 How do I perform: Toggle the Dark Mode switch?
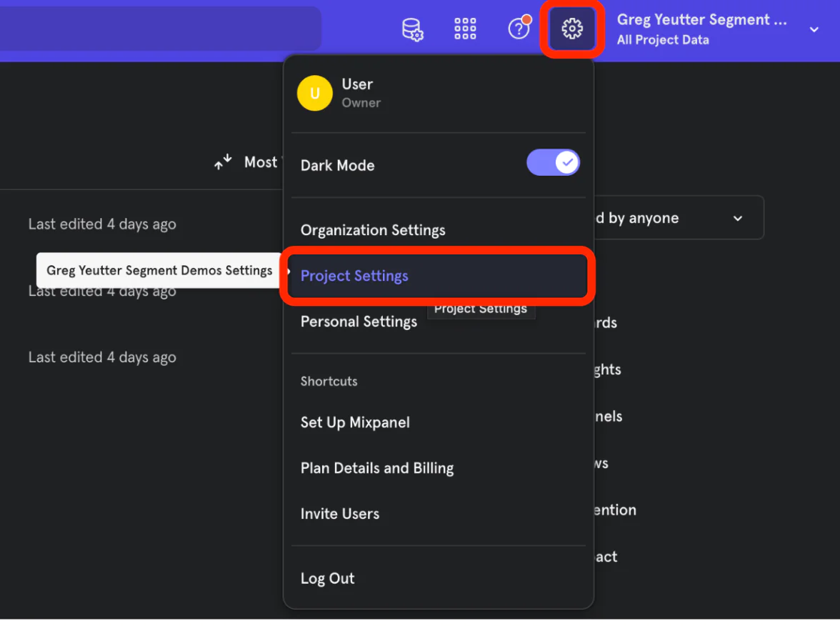(553, 163)
